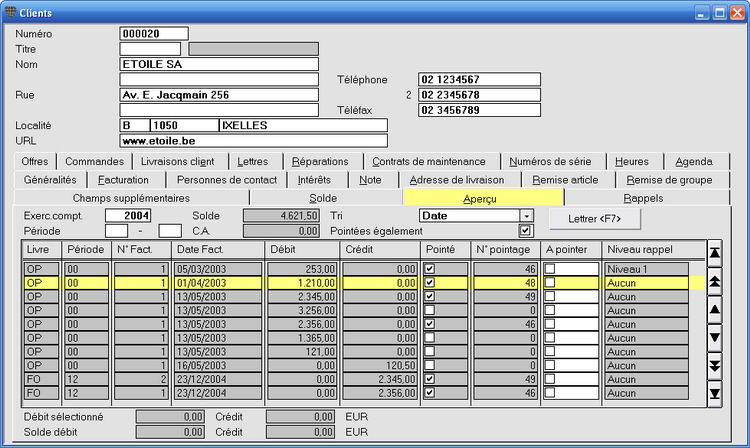
Task: Click the Exerc.compt. field showing 2004
Action: (128, 216)
